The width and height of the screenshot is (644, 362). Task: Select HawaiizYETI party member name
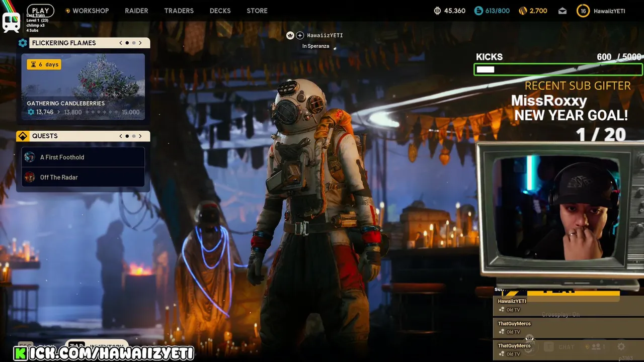click(325, 35)
